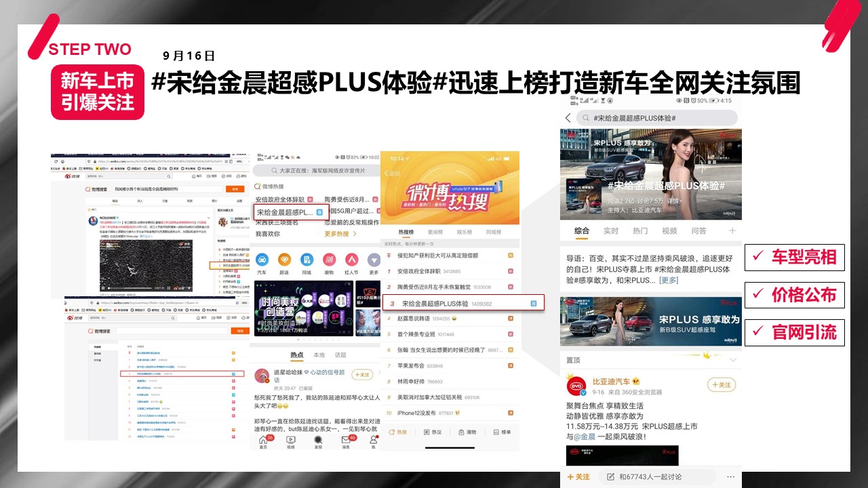Image resolution: width=868 pixels, height=488 pixels.
Task: Open the 比亚迪汽车 BYD avatar
Action: [x=576, y=387]
